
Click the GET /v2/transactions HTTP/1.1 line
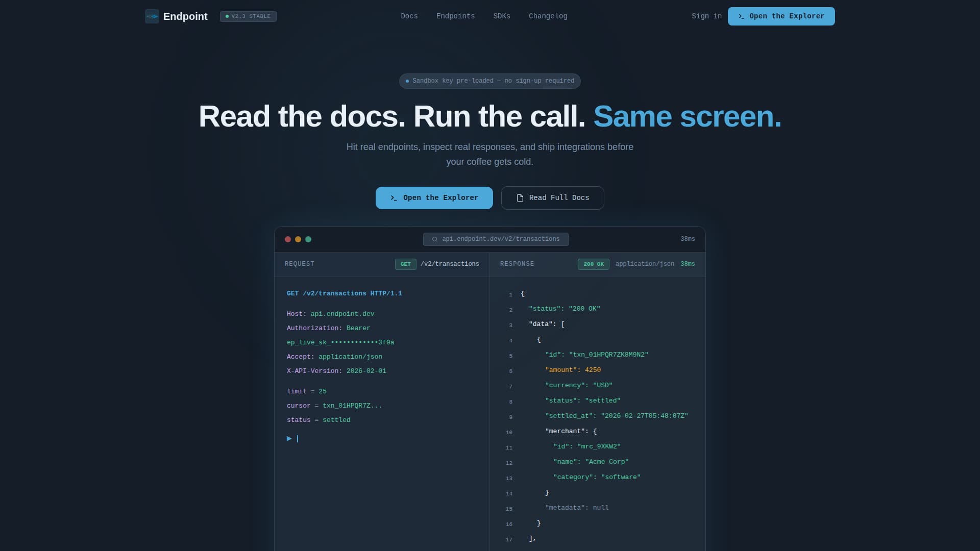pyautogui.click(x=345, y=294)
